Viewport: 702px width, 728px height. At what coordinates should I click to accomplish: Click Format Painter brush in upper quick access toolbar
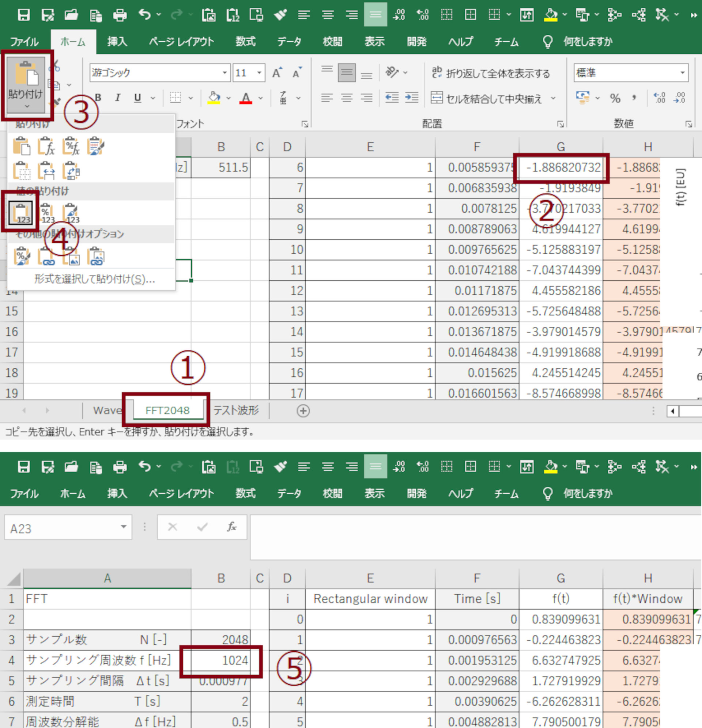tap(280, 15)
